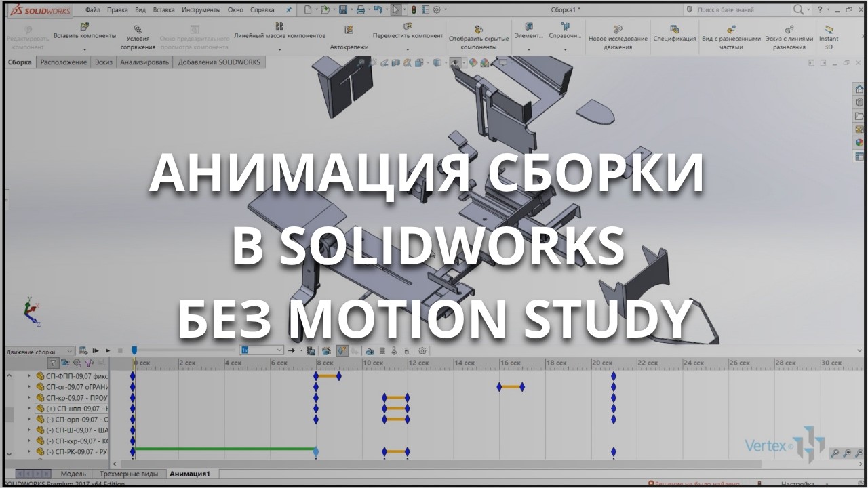Click the blue timeline playhead slider

134,350
